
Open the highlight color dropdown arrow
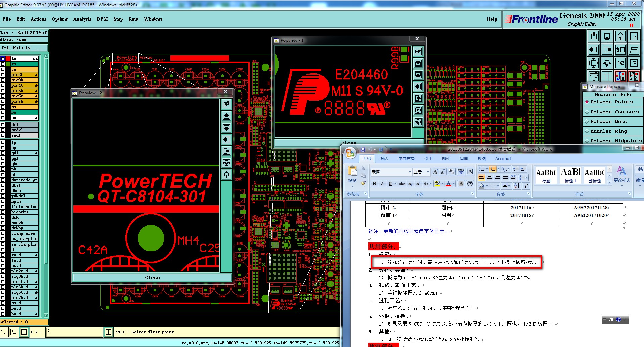click(442, 184)
